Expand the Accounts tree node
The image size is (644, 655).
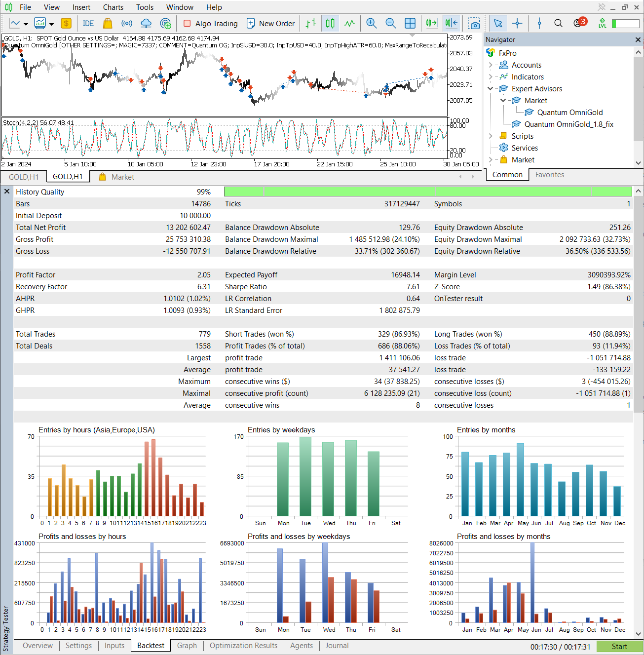tap(490, 65)
